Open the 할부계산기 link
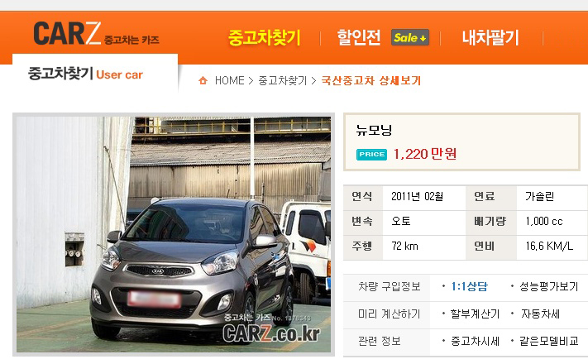This screenshot has width=588, height=364. tap(476, 314)
